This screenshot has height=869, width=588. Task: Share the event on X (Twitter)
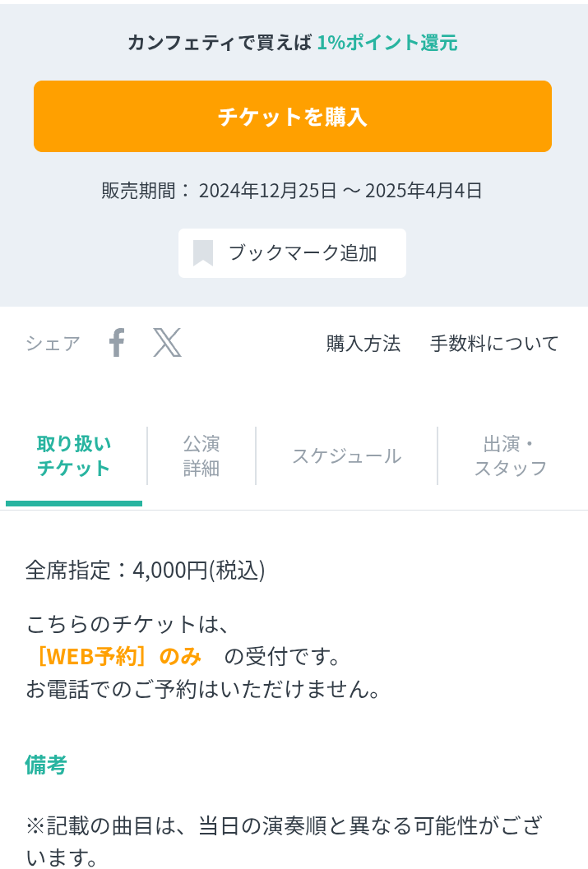coord(168,344)
